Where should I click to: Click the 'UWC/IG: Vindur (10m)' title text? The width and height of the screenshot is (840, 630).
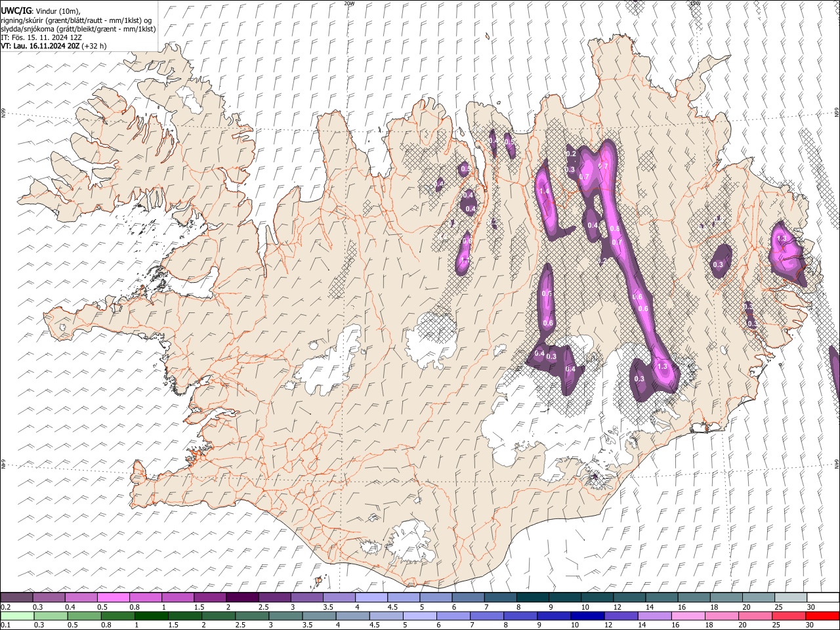41,11
